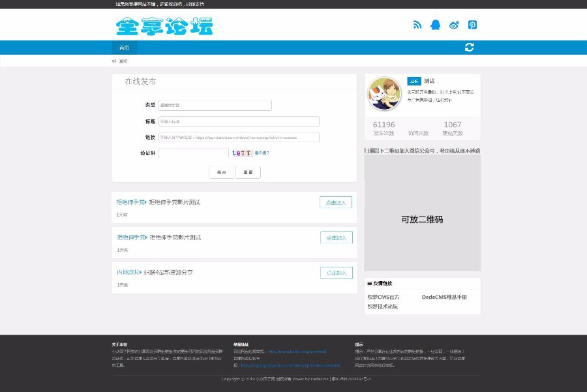Refresh the captcha image

coord(241,153)
